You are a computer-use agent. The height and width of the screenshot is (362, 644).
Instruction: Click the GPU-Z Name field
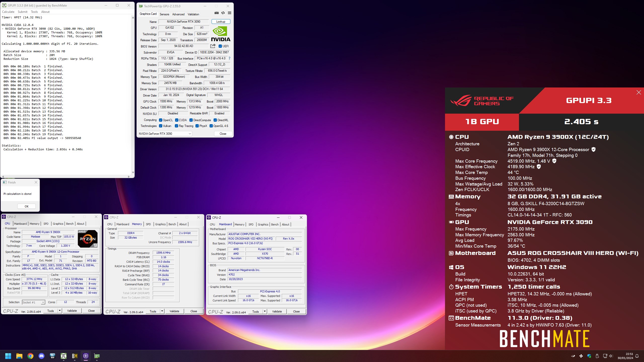coord(183,22)
